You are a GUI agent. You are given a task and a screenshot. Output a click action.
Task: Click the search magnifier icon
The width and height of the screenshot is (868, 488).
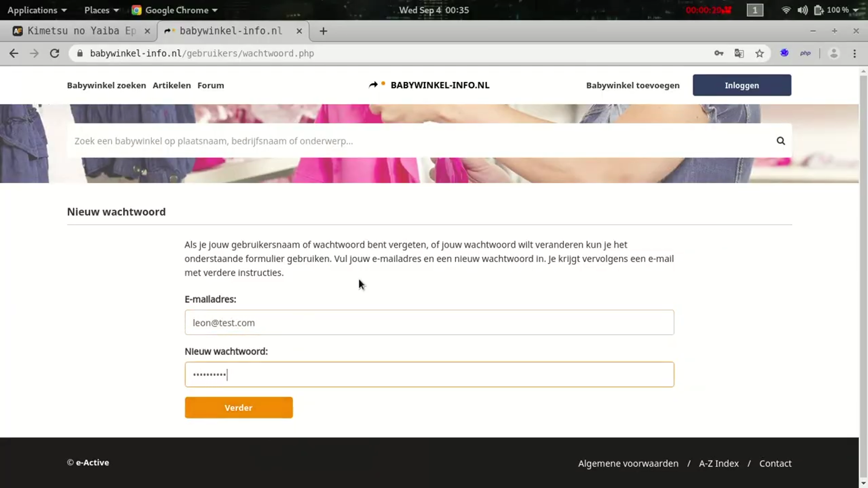click(781, 141)
